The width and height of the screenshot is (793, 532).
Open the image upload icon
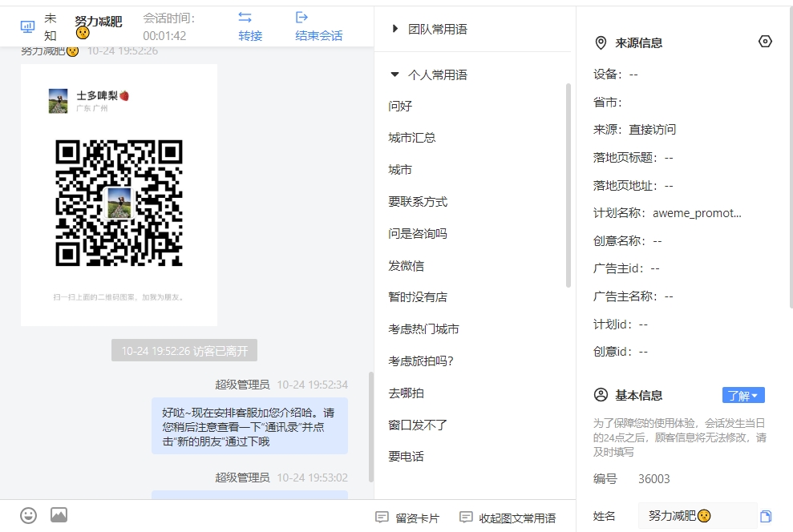pyautogui.click(x=59, y=515)
